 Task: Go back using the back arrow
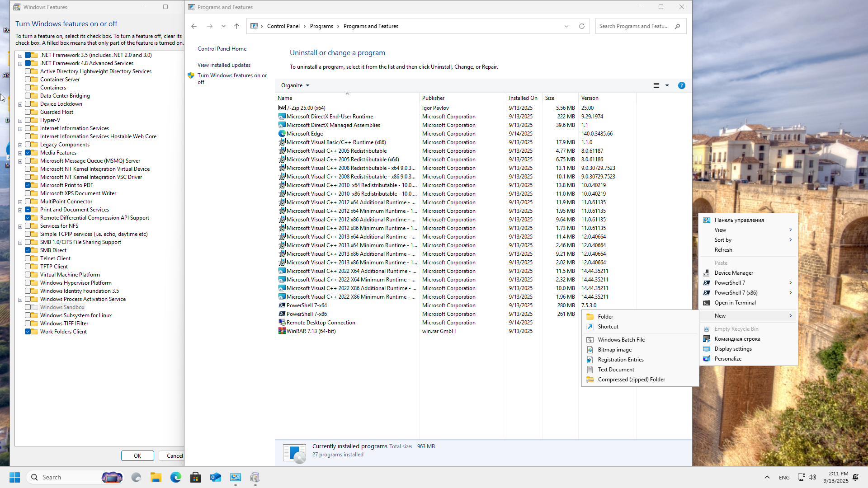point(194,26)
